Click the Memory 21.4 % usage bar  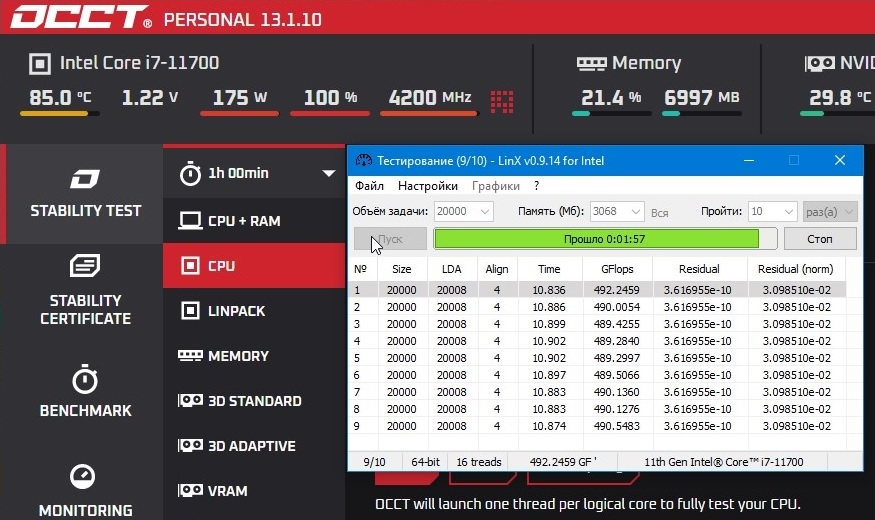pos(612,113)
